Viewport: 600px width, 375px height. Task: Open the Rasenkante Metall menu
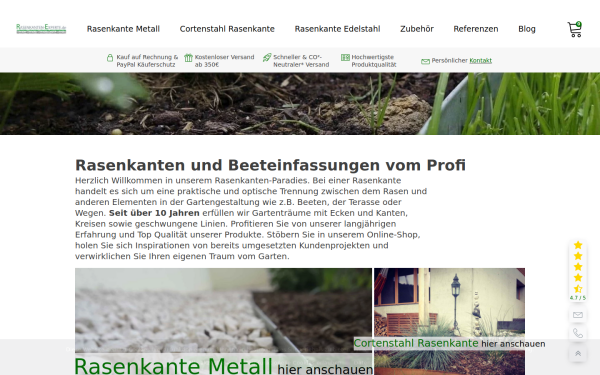click(123, 29)
